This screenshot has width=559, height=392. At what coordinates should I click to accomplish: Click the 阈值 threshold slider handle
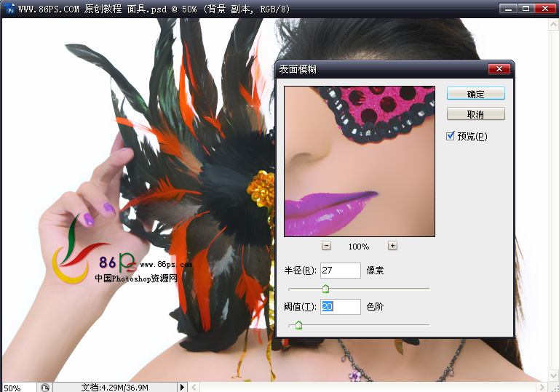[x=298, y=325]
